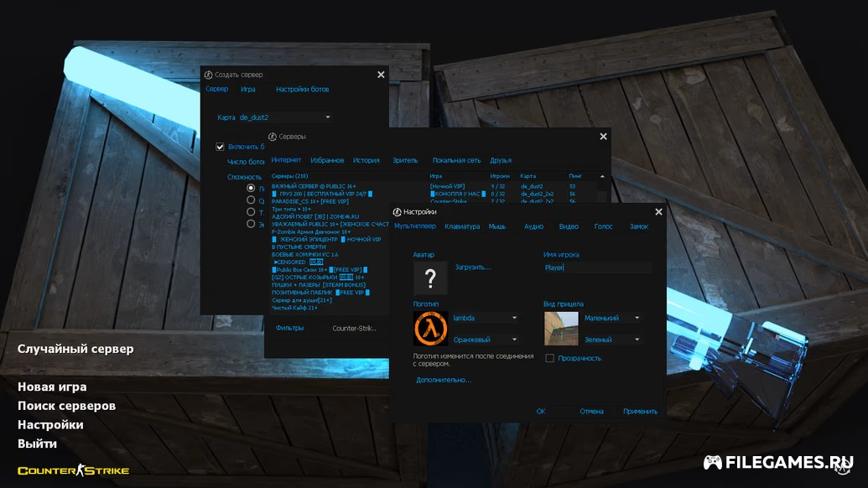Viewport: 868px width, 488px height.
Task: Open Настройки from main menu
Action: coord(50,424)
